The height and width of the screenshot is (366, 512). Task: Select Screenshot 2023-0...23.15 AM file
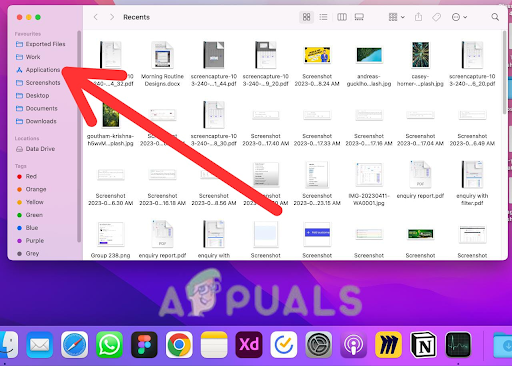pyautogui.click(x=317, y=183)
